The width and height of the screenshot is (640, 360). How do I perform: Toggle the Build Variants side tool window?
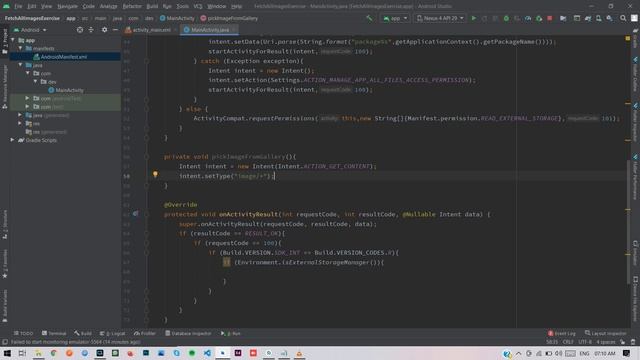[x=5, y=306]
